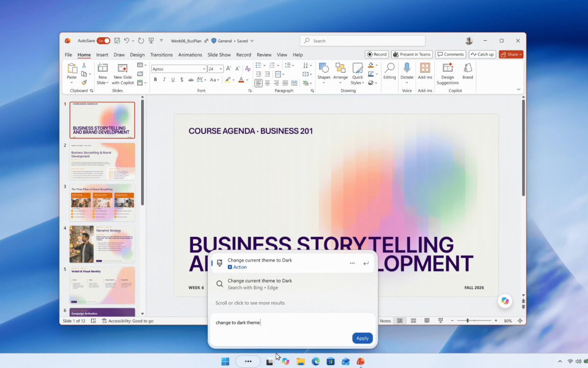Open Copilot Design Suggestions
This screenshot has width=588, height=368.
[x=448, y=74]
